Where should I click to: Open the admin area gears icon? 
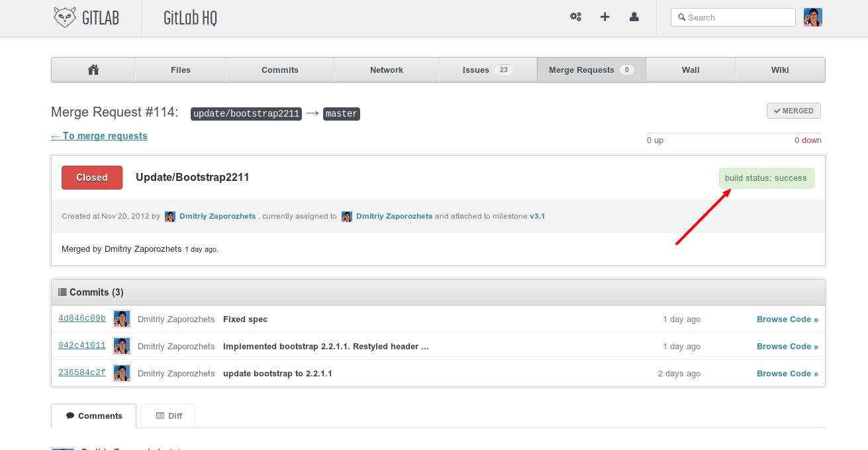575,17
